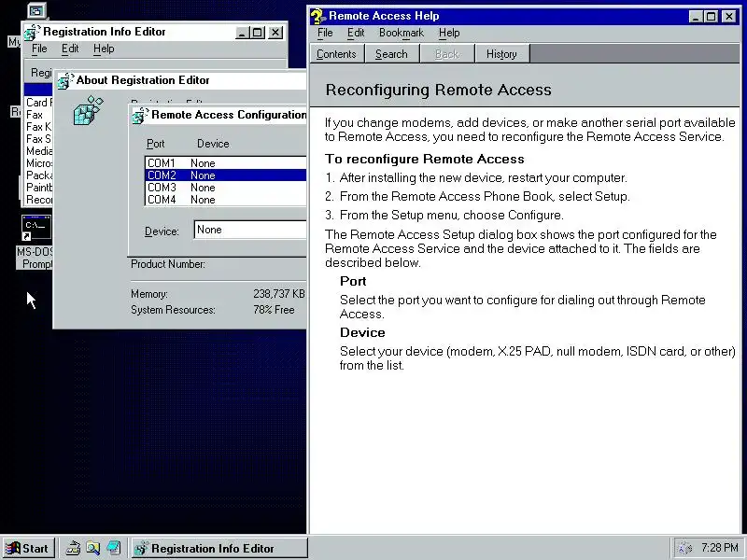Open Help menu in Registration Info Editor

[104, 49]
